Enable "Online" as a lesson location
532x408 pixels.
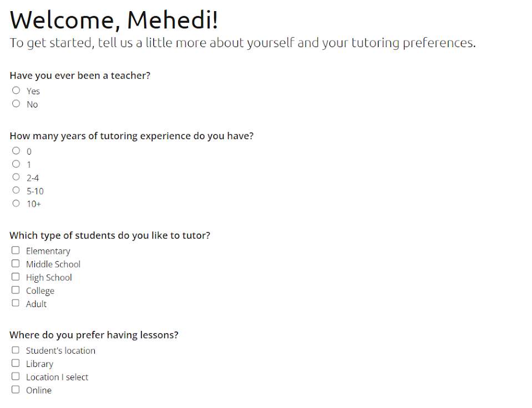(15, 389)
